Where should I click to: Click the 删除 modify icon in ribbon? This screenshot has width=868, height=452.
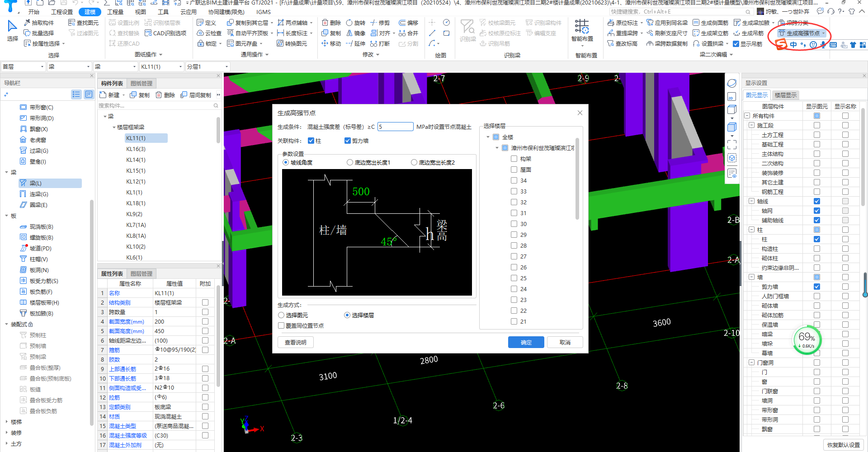tap(325, 23)
